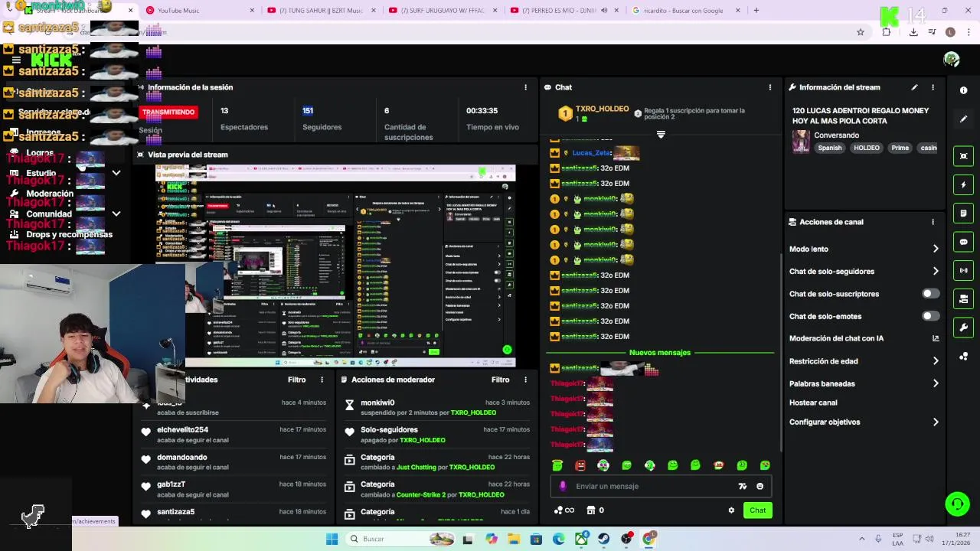Open Chrome downloads icon

click(x=913, y=32)
